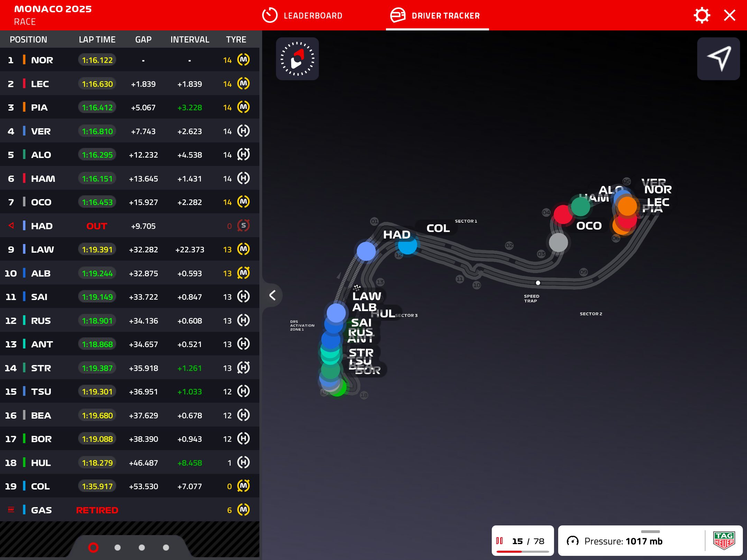Click LEC medium tyre icon
This screenshot has height=560, width=747.
click(243, 84)
